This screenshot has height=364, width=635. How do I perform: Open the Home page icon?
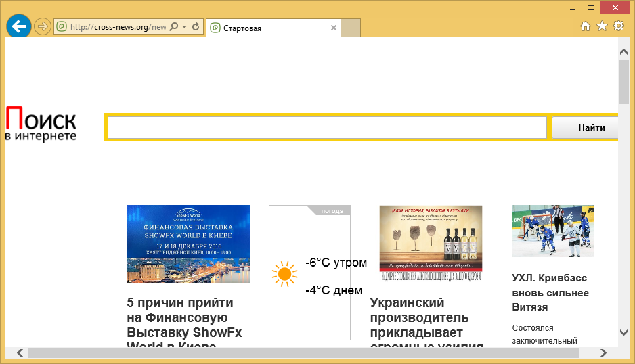[x=586, y=26]
